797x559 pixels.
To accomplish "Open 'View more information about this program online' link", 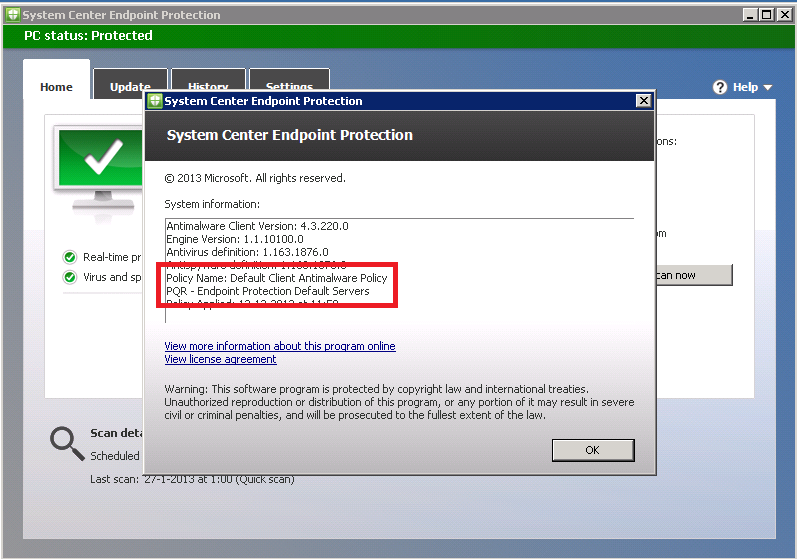I will coord(280,346).
